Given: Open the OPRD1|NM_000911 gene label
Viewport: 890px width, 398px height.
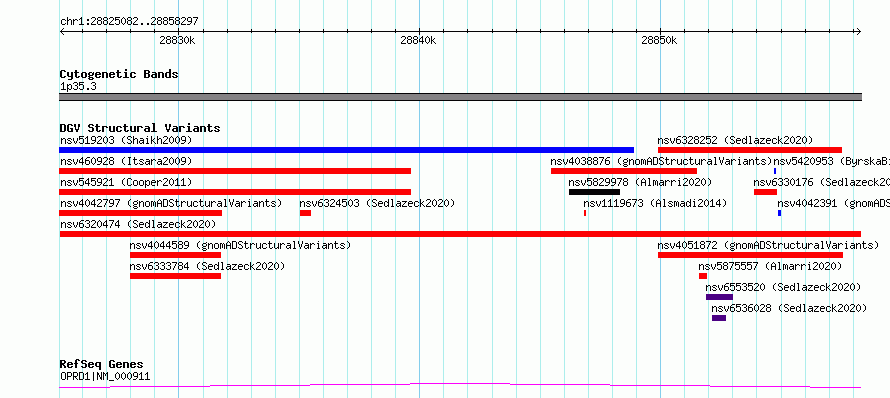Looking at the screenshot, I should (x=105, y=376).
